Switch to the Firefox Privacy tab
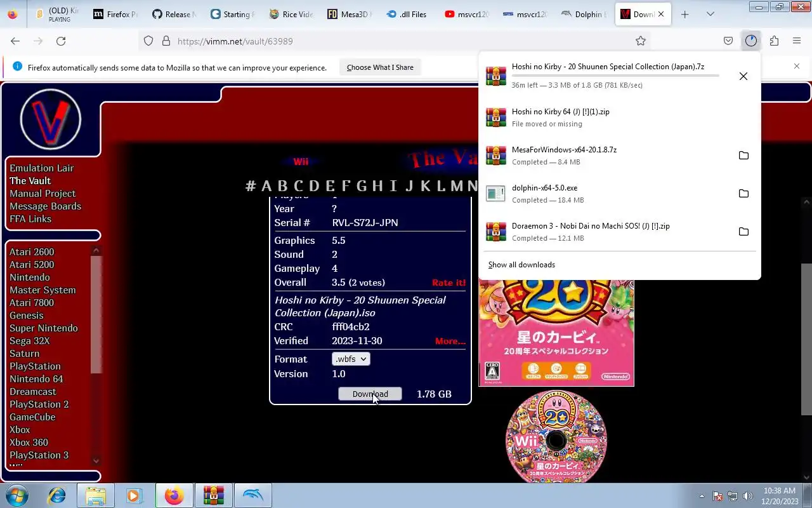Screen dimensions: 812x508 point(116,14)
